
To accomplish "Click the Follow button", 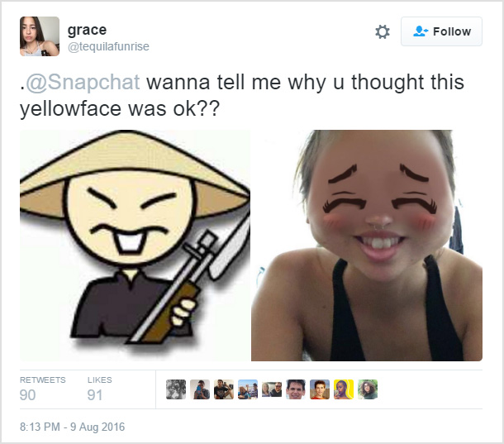I will coord(441,31).
